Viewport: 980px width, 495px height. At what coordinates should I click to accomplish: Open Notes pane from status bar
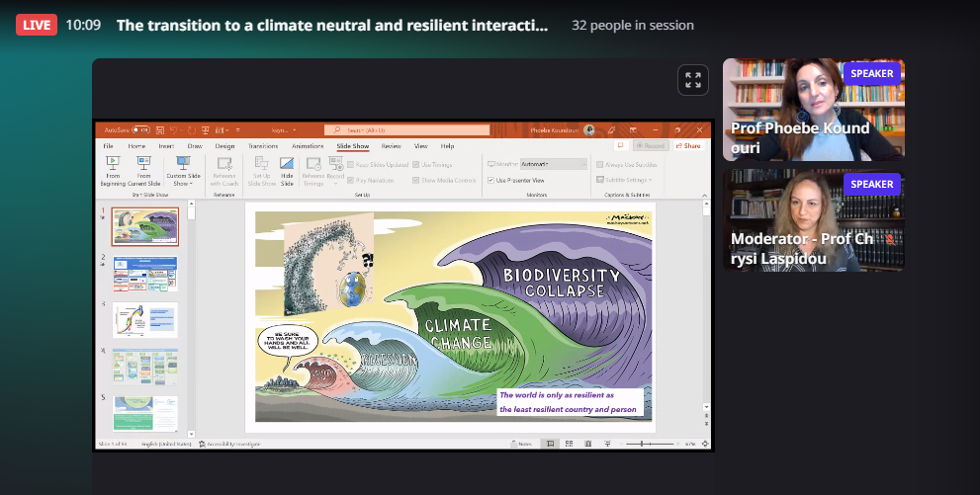click(x=520, y=445)
